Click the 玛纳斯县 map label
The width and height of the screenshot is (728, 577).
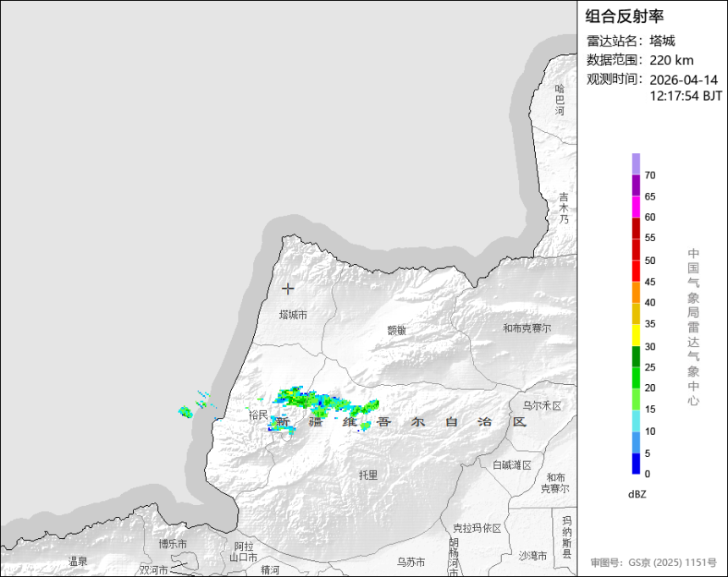pyautogui.click(x=567, y=537)
